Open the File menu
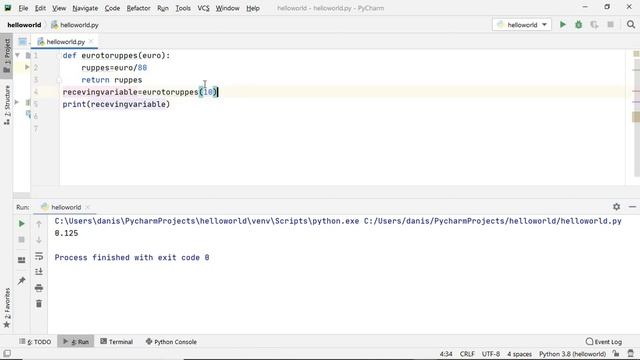 pyautogui.click(x=23, y=8)
